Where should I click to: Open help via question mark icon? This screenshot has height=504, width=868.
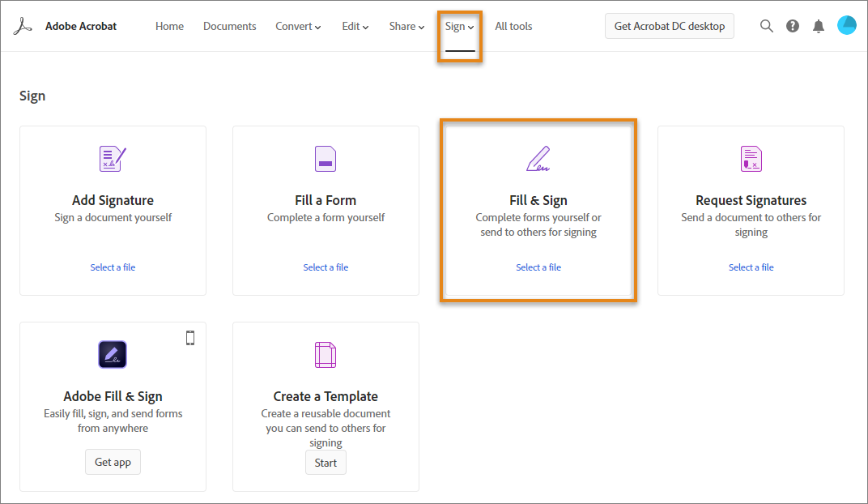[x=793, y=26]
